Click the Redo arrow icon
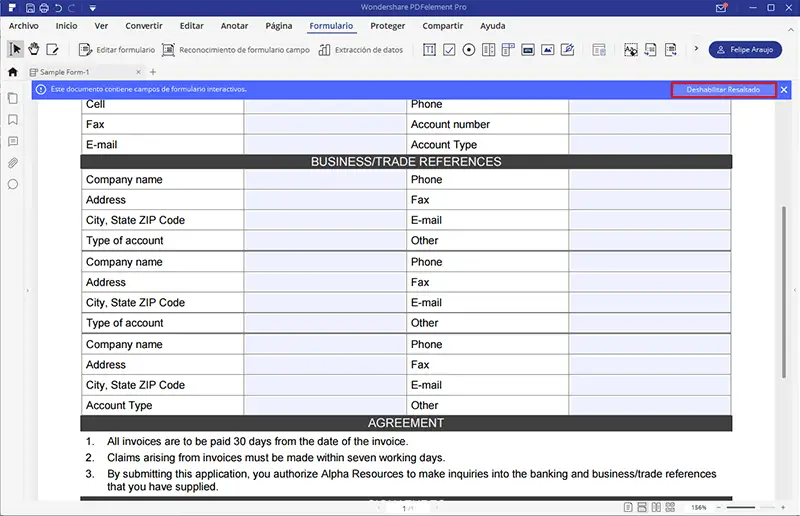 click(x=71, y=8)
